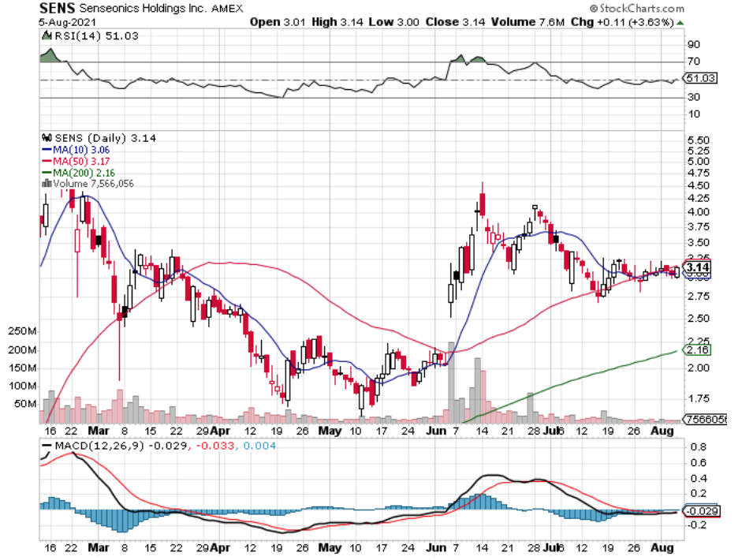Click the Open 3.01 value
Image resolution: width=738 pixels, height=560 pixels.
point(278,22)
